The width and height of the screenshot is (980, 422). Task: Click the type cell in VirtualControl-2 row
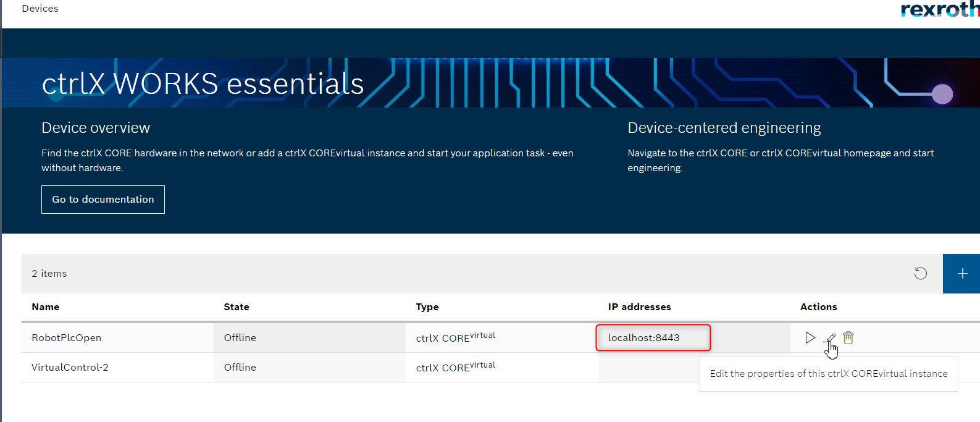(456, 367)
